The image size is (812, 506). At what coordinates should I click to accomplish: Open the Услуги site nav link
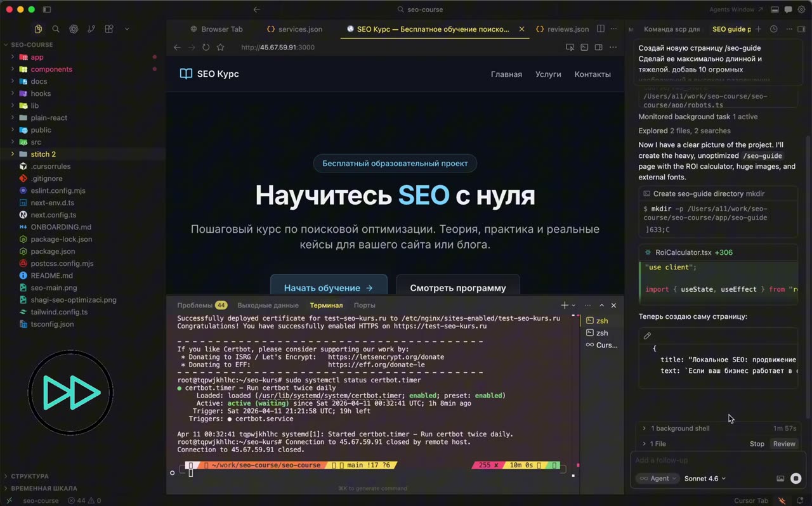548,74
